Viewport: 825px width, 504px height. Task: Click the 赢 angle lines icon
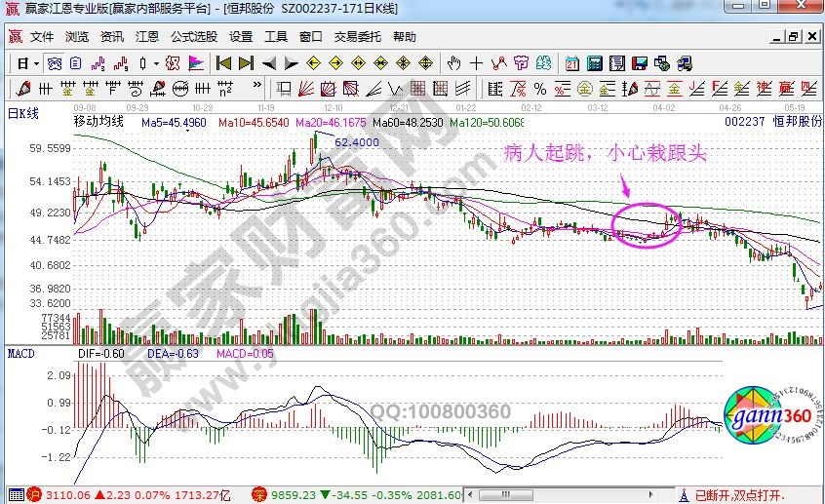786,89
